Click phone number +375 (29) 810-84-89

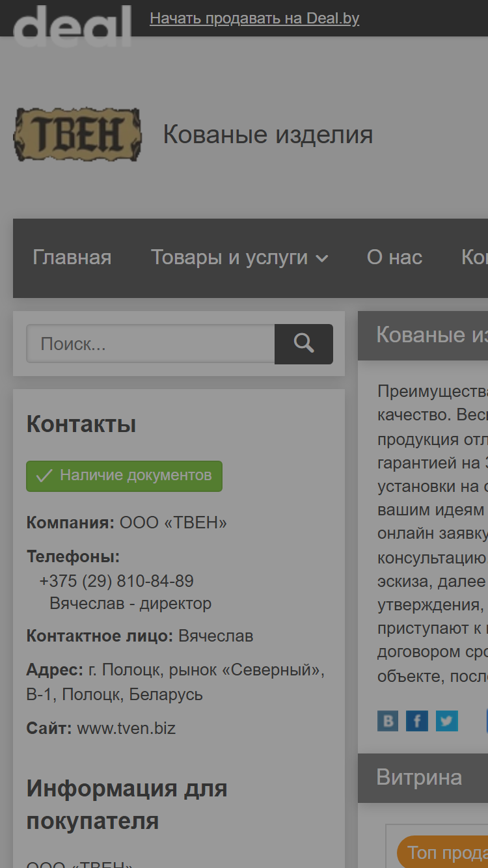coord(116,581)
